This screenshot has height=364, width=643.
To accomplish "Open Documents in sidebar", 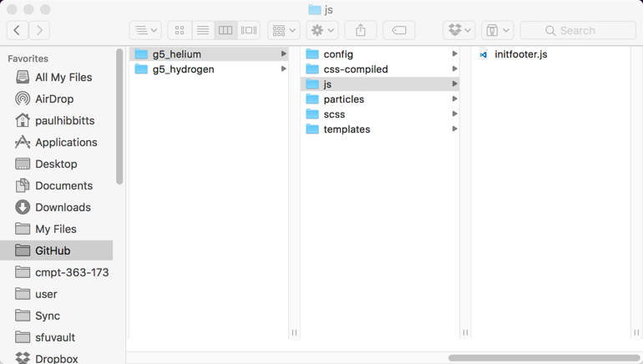I will pyautogui.click(x=56, y=185).
